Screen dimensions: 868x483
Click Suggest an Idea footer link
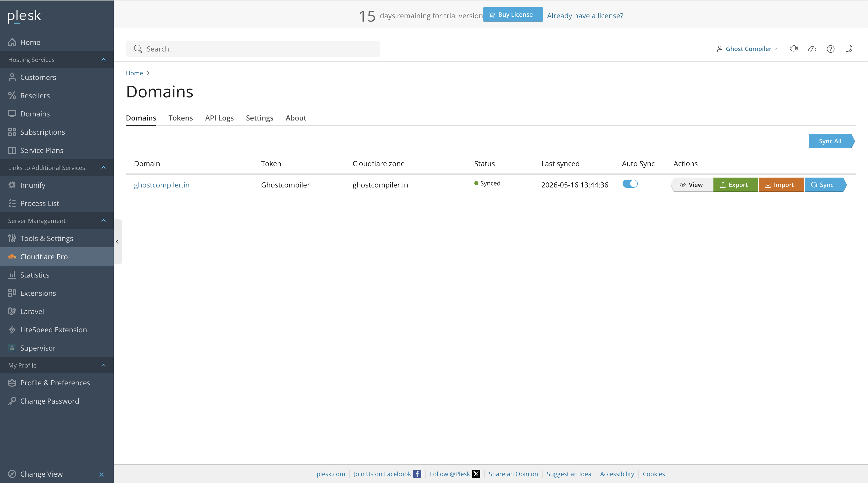click(569, 474)
